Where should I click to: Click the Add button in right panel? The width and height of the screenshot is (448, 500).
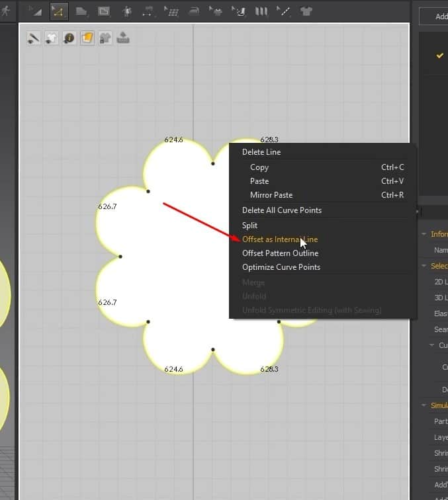(x=434, y=17)
